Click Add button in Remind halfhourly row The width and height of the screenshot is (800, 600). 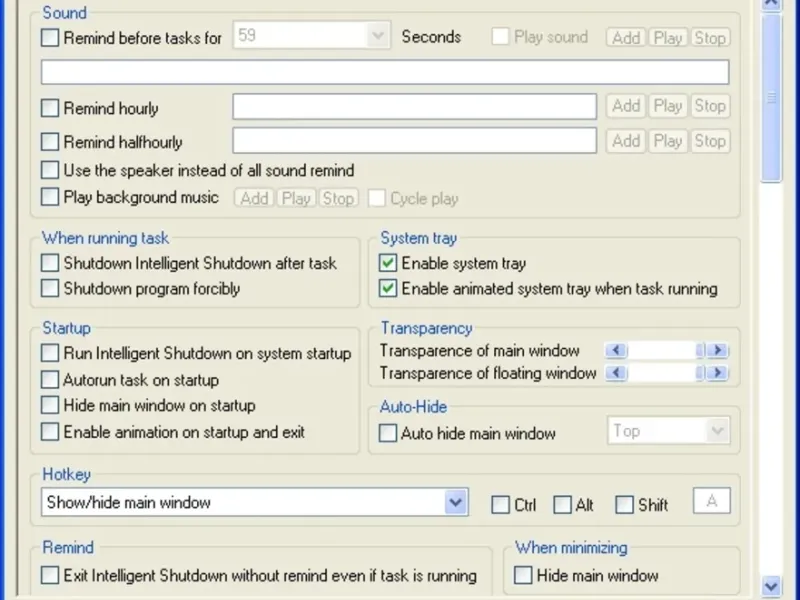(x=626, y=141)
